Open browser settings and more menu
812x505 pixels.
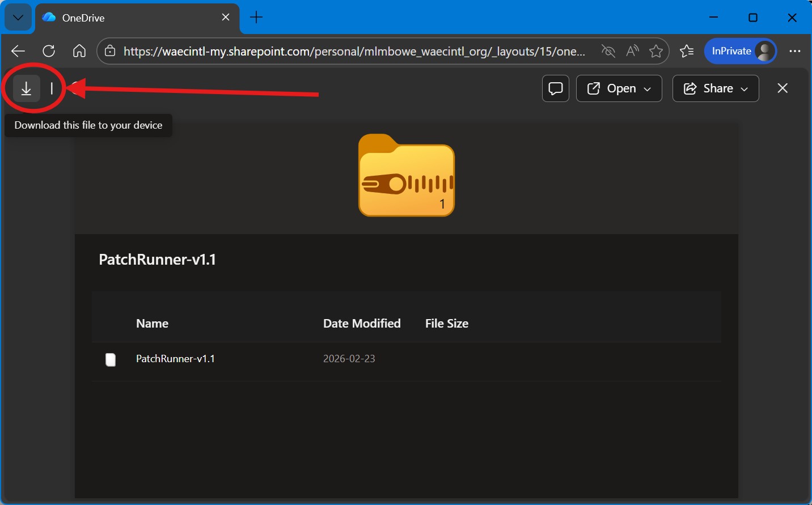pyautogui.click(x=796, y=51)
